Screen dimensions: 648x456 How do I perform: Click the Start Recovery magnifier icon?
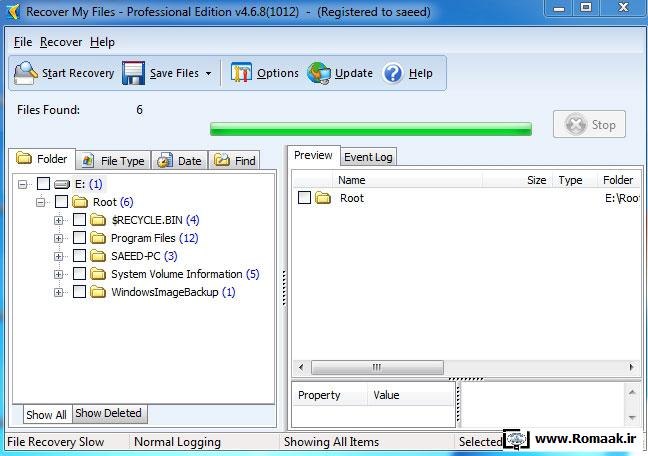pyautogui.click(x=26, y=73)
